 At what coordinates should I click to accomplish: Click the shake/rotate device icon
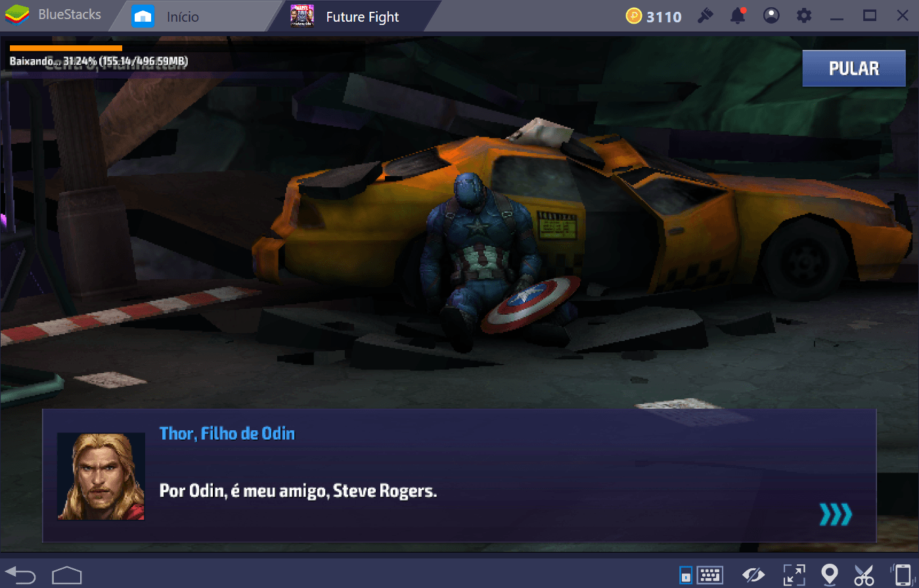903,575
